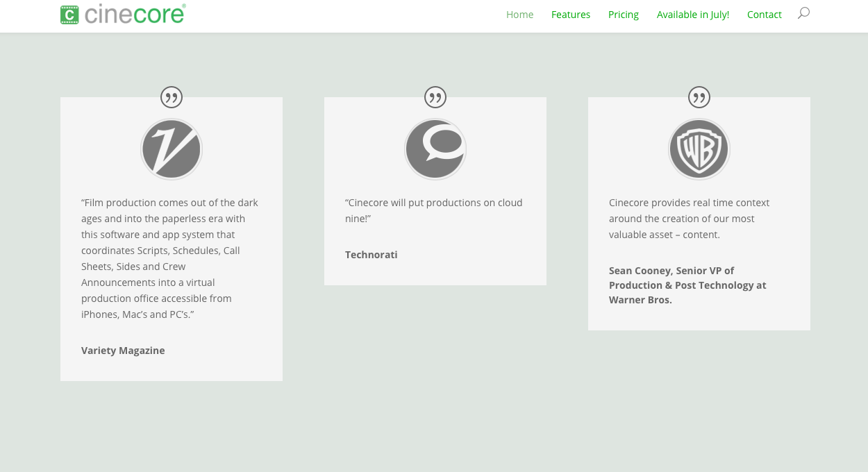Click the "Film production comes out" quote

point(170,259)
